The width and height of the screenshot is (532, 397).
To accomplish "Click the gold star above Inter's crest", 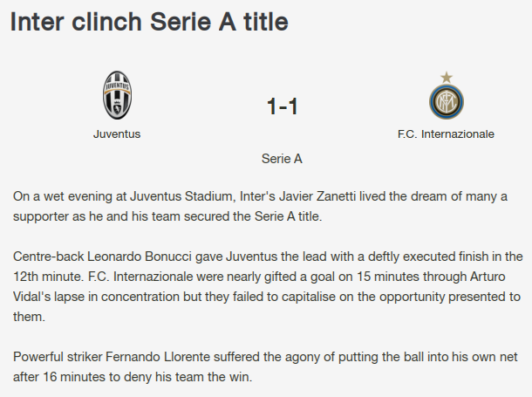I will (x=446, y=77).
